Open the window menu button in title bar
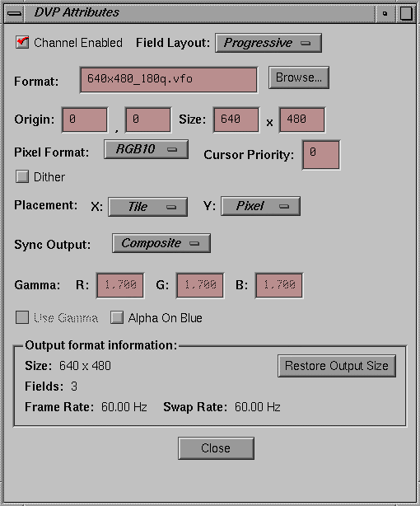420x506 pixels. (14, 13)
